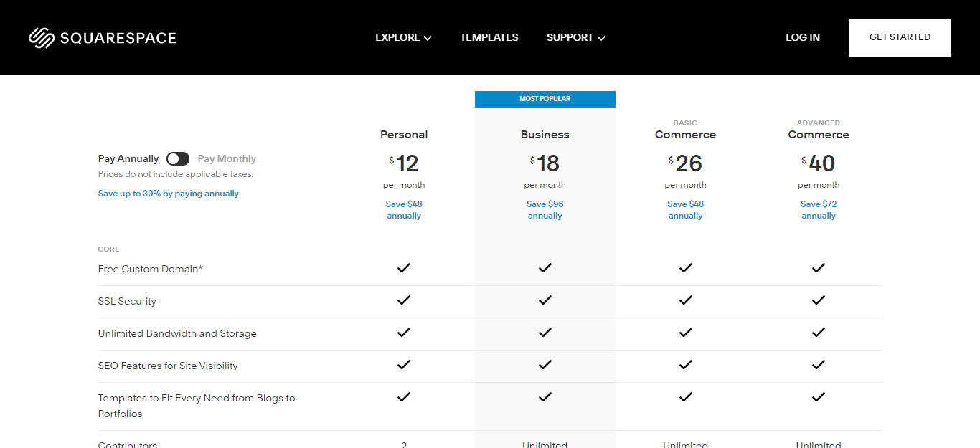Select the Pay Annually label
The width and height of the screenshot is (980, 448).
click(x=128, y=158)
